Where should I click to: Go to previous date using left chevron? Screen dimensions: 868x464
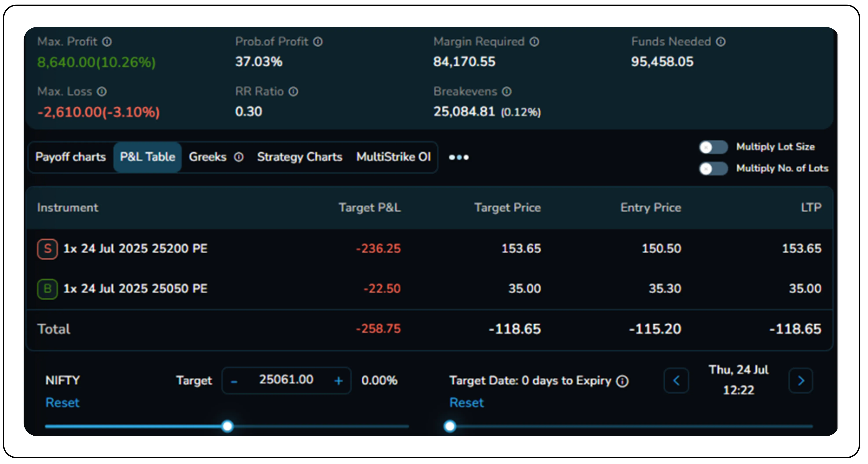[676, 380]
